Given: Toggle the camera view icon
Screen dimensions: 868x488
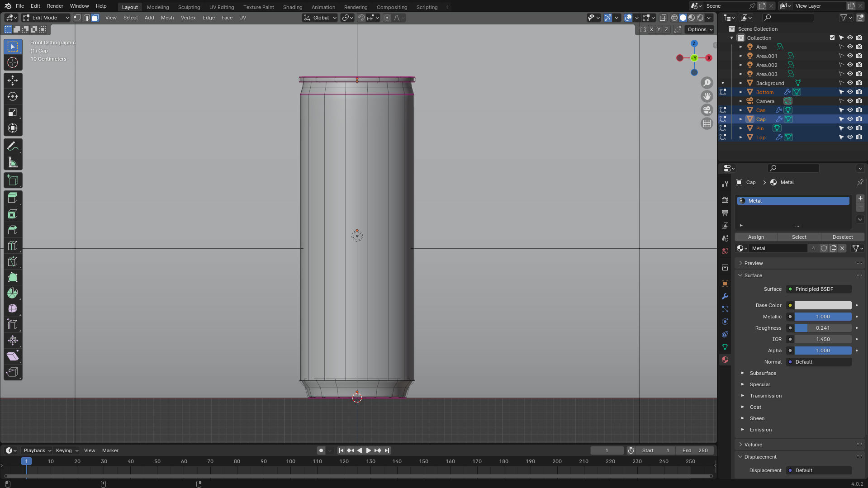Looking at the screenshot, I should (x=707, y=110).
